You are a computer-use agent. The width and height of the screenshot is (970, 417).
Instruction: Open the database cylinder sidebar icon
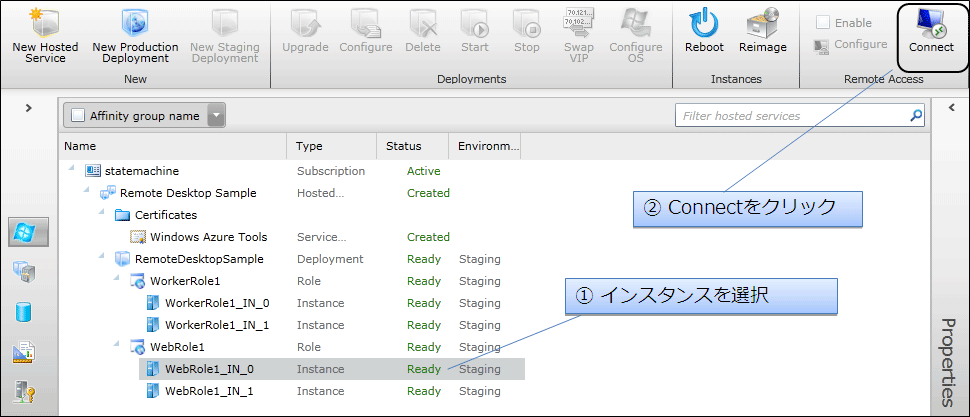click(25, 312)
